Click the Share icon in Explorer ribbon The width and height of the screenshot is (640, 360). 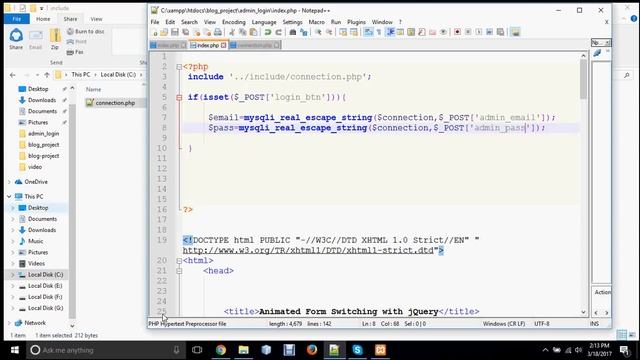(x=16, y=39)
